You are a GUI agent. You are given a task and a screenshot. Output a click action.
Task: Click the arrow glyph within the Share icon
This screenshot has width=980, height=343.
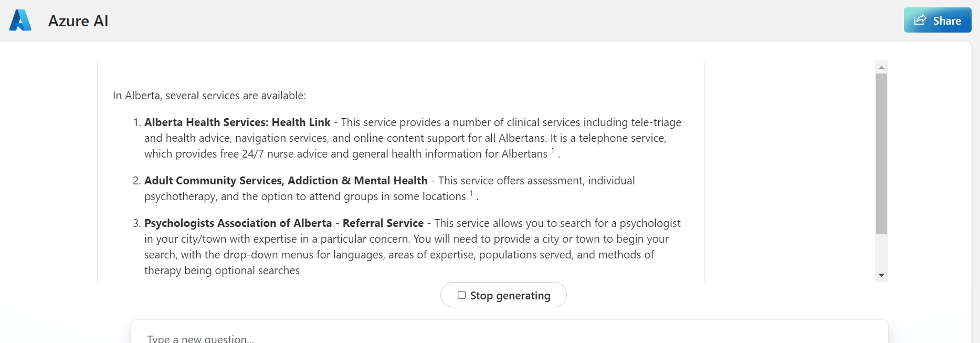(x=920, y=20)
